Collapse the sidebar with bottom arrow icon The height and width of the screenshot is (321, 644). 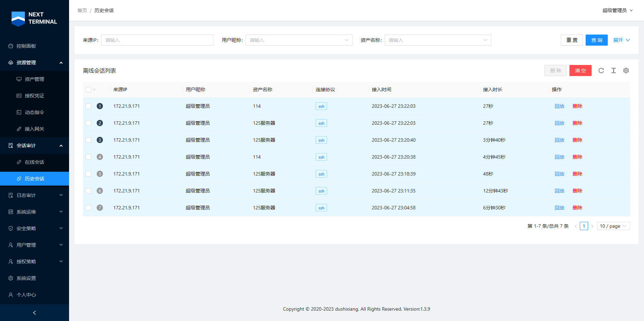pyautogui.click(x=35, y=313)
